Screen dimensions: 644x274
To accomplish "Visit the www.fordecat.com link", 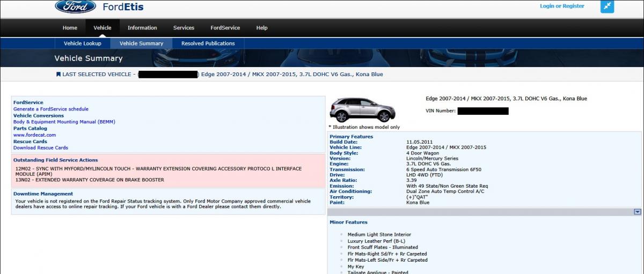I will click(34, 135).
